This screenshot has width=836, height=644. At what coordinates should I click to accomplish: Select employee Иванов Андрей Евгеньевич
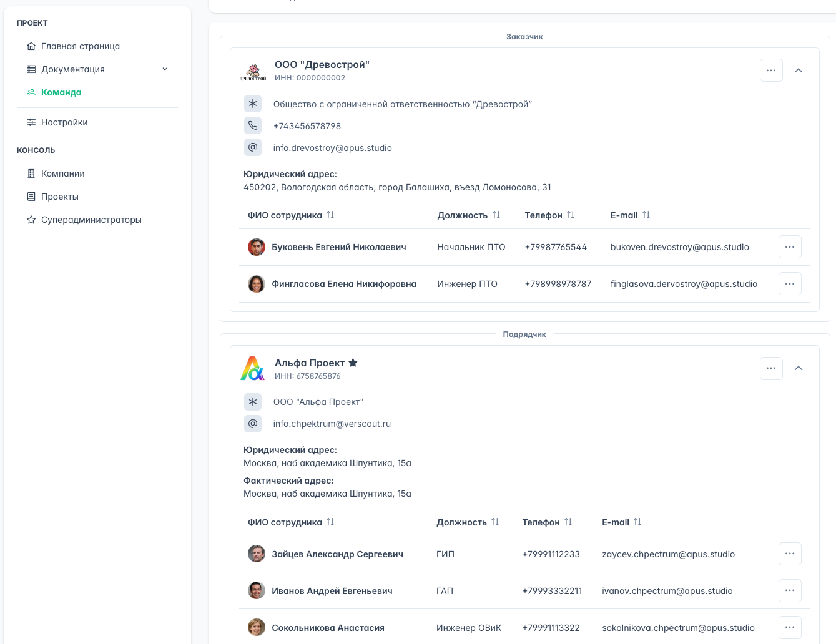click(332, 591)
